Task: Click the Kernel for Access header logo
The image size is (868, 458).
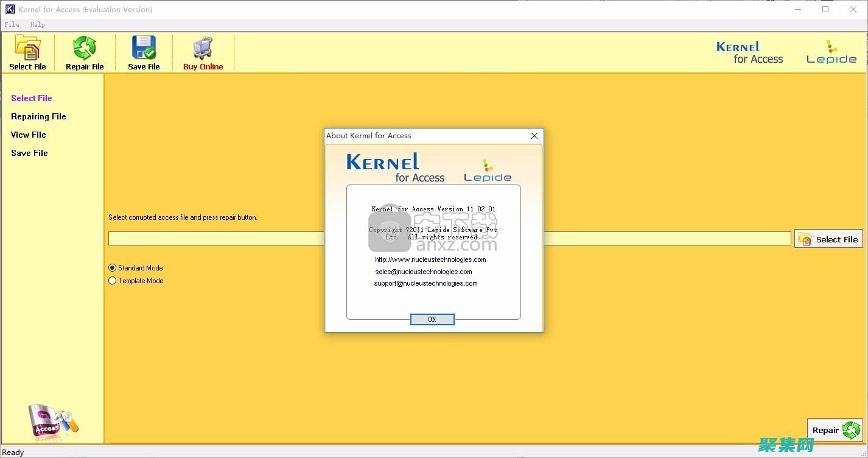Action: click(749, 52)
